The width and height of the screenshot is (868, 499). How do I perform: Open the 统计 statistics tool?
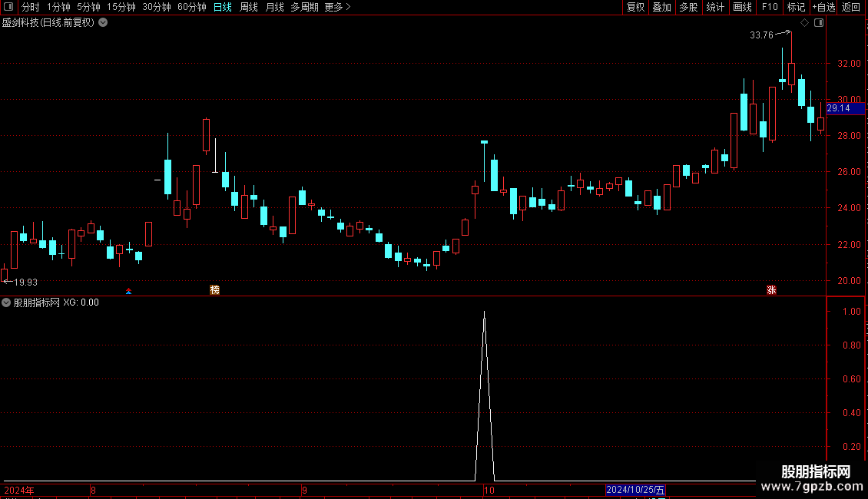(x=715, y=7)
